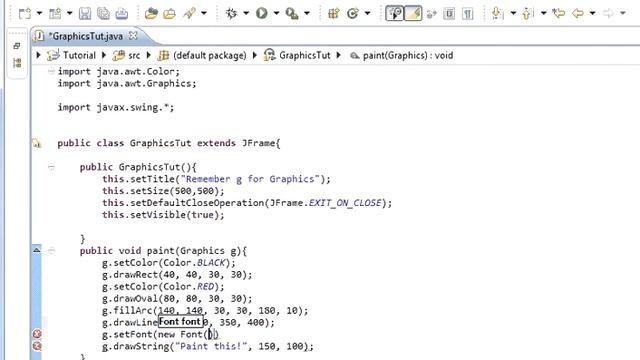Viewport: 640px width, 360px height.
Task: Click the Print icon
Action: pos(122,13)
